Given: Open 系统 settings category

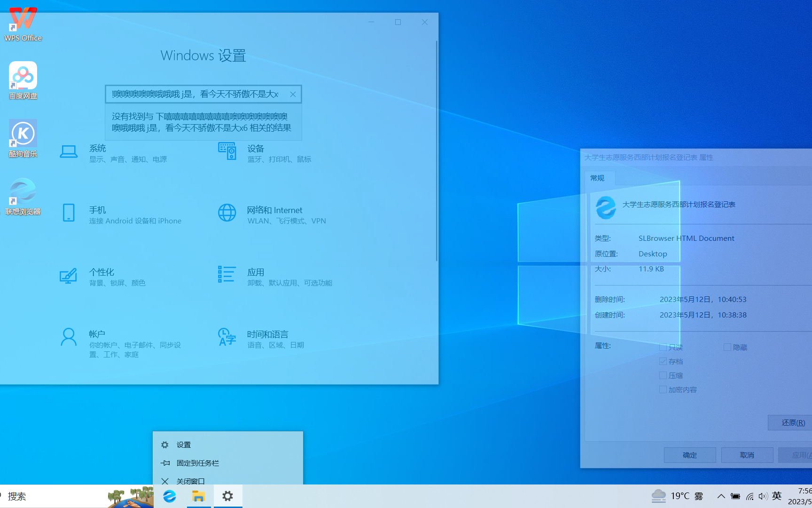Looking at the screenshot, I should tap(113, 153).
